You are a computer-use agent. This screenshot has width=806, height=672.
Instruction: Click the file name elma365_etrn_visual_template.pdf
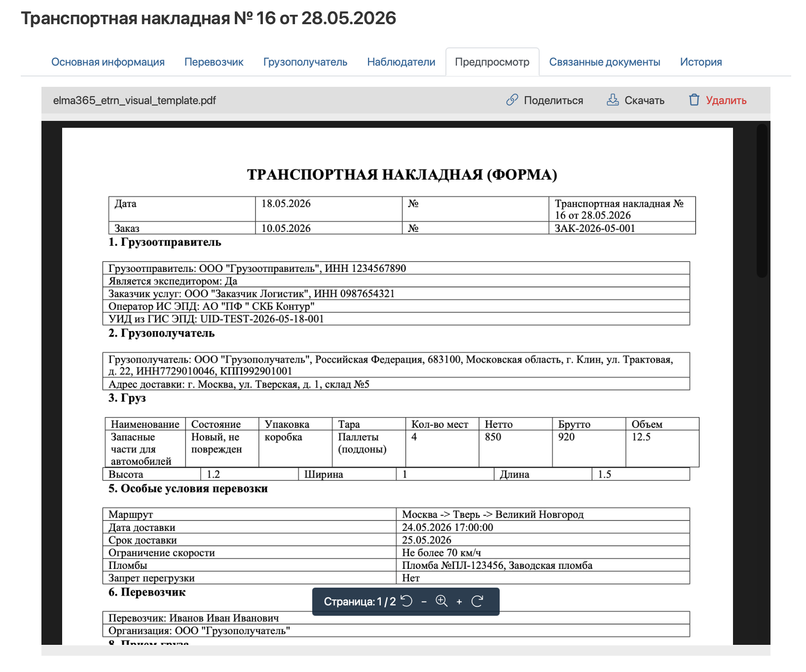[x=135, y=100]
